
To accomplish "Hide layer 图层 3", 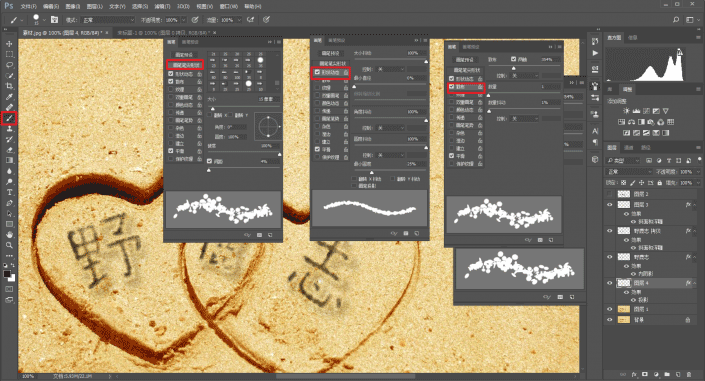I will (x=610, y=205).
